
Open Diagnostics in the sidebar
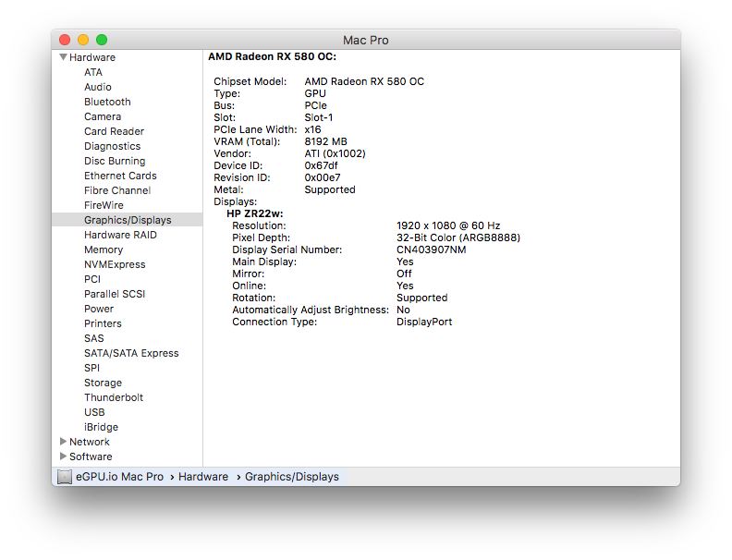112,146
